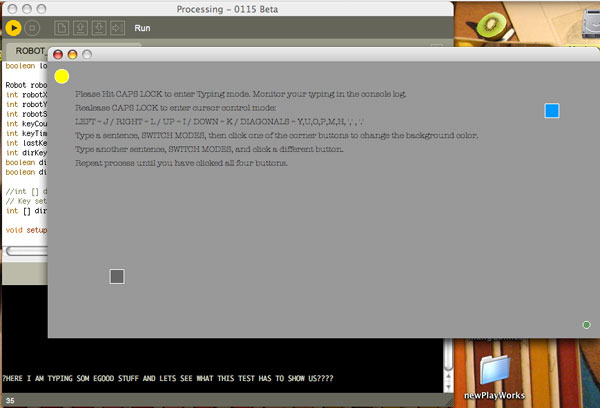Click the yellow circle corner button
Viewport: 600px width, 408px height.
pos(62,76)
